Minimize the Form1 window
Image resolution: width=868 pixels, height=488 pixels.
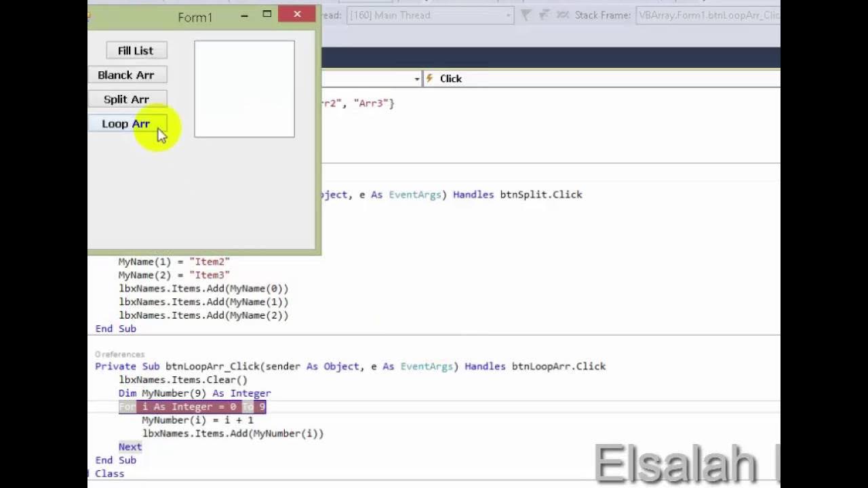244,15
